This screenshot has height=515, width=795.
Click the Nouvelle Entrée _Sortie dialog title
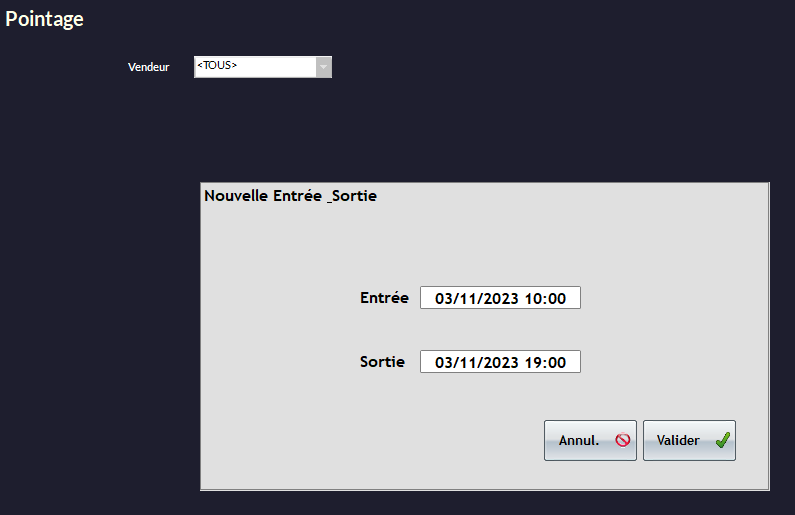pos(290,196)
